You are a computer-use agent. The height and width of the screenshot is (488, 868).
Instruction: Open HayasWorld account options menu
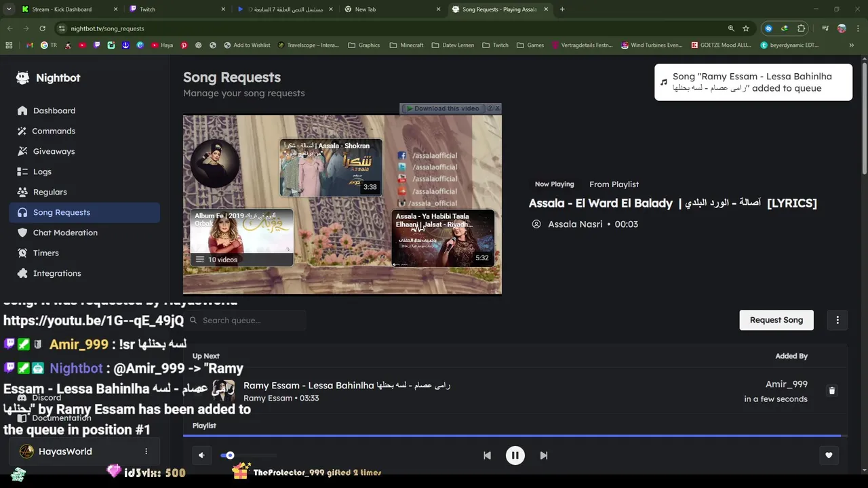pos(146,451)
